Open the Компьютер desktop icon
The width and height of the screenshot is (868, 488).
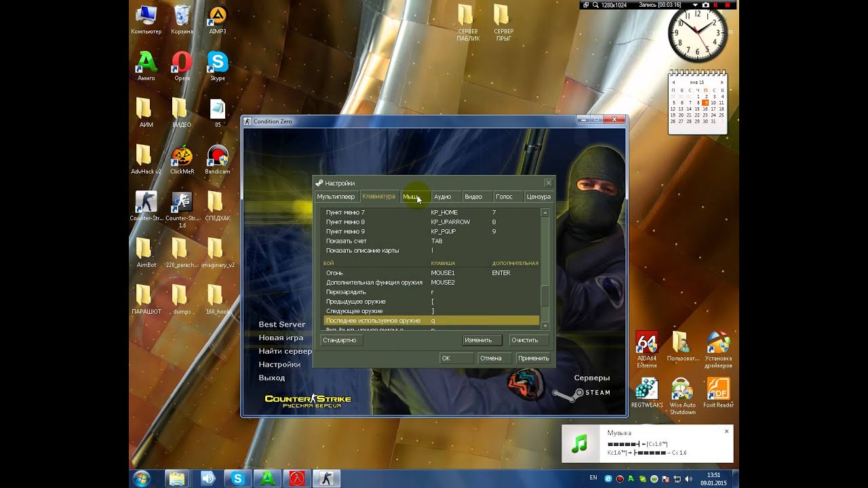click(146, 20)
